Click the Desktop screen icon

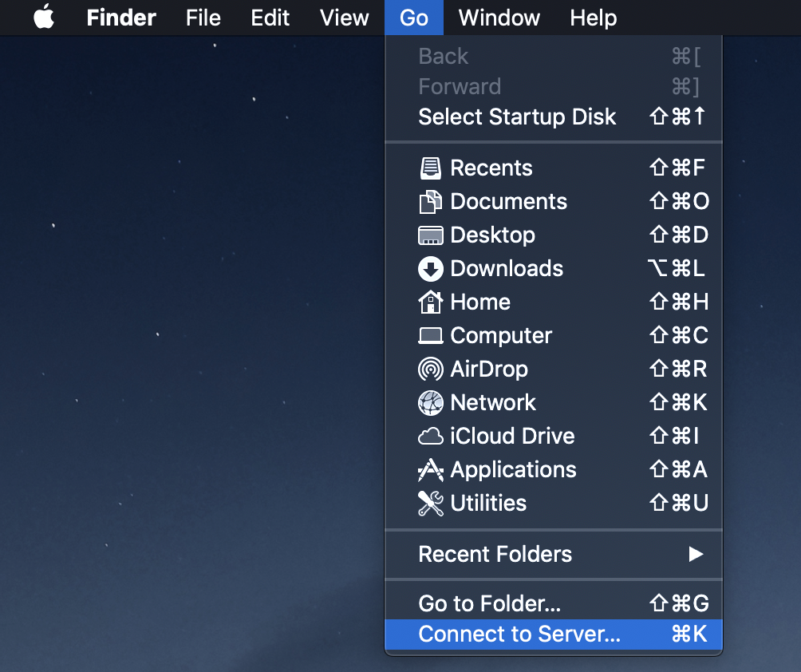pos(431,235)
